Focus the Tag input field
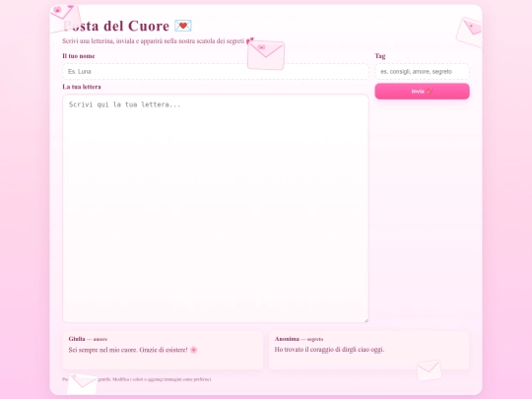Screen dimensions: 532x399 [x=422, y=71]
